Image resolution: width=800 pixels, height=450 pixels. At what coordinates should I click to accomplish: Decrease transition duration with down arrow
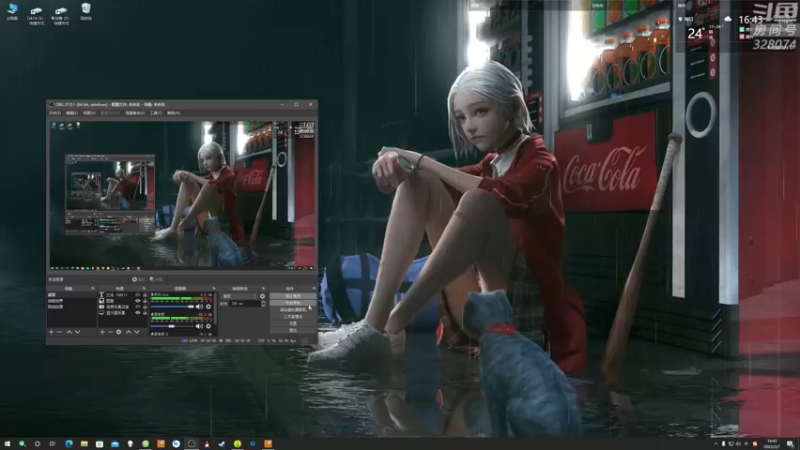click(263, 305)
